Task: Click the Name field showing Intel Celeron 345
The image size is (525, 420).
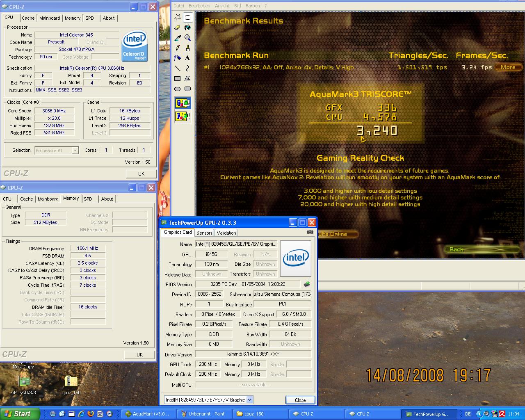Action: [77, 35]
